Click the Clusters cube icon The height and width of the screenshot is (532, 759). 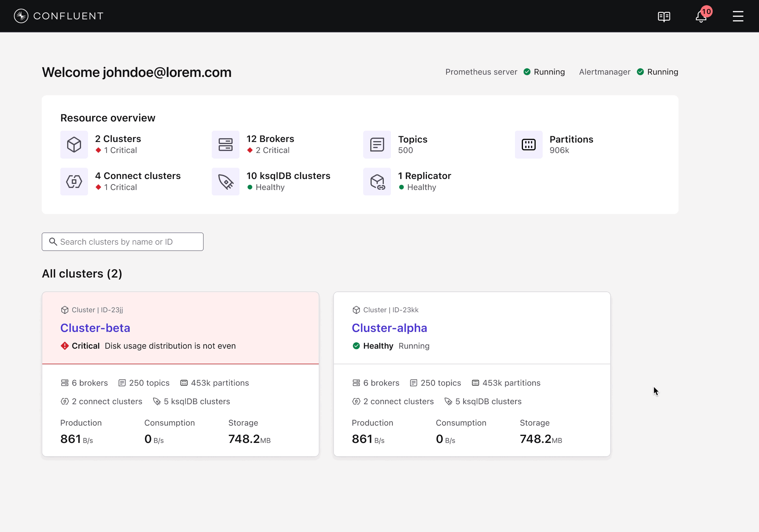(x=74, y=145)
